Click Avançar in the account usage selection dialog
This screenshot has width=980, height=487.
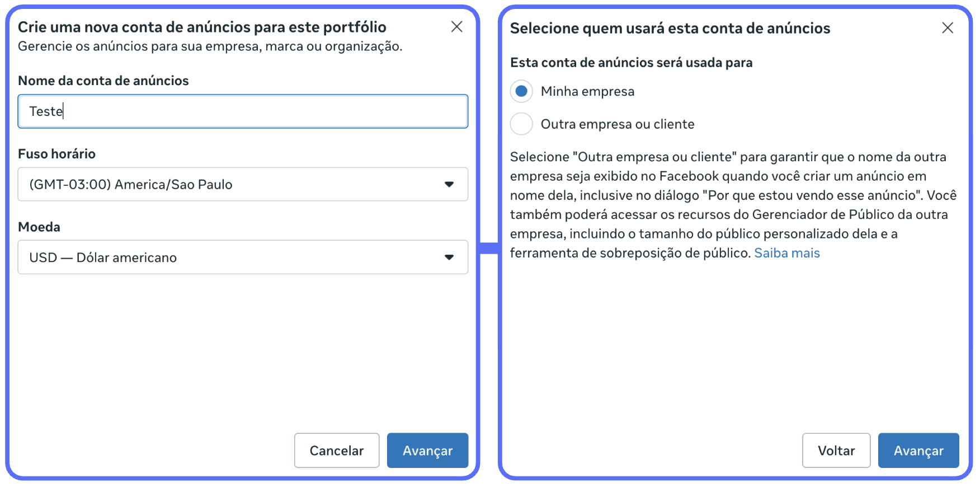tap(918, 450)
